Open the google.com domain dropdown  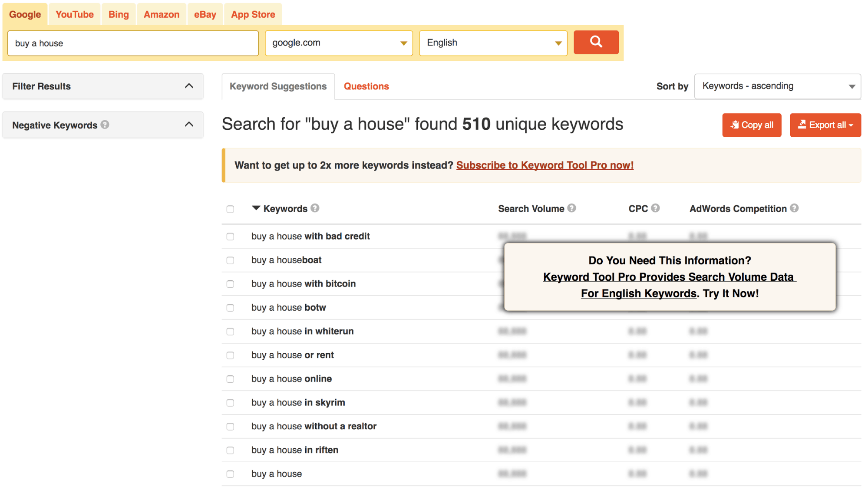(339, 43)
